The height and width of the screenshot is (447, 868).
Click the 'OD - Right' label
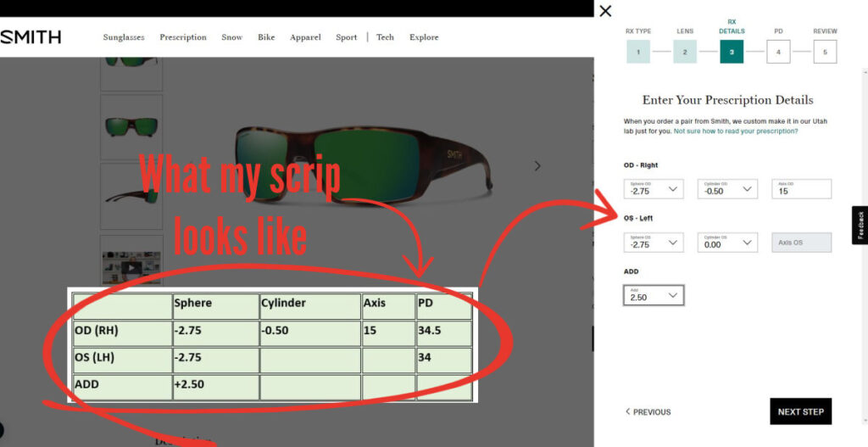point(641,165)
